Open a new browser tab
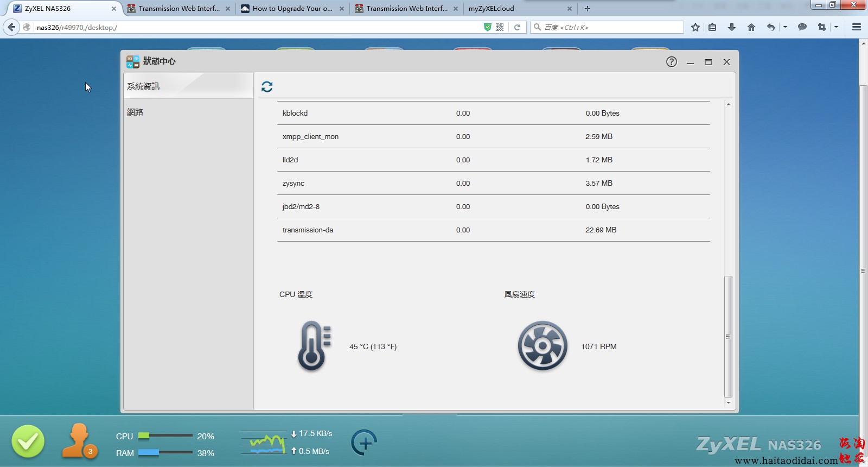Viewport: 868px width, 467px height. (588, 9)
